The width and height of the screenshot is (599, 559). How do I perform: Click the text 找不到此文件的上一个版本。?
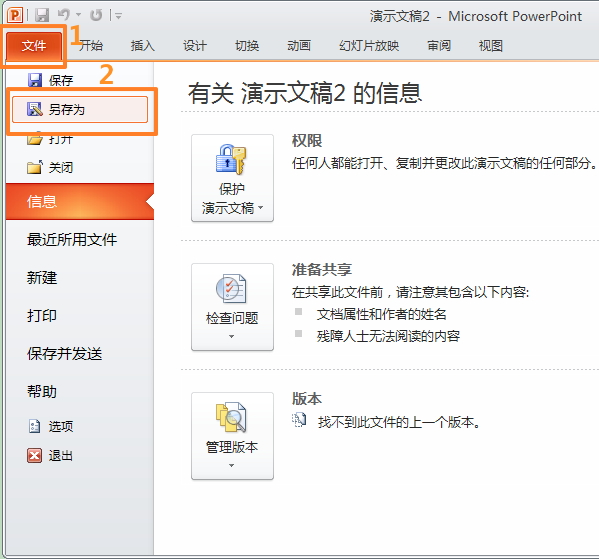[x=399, y=422]
